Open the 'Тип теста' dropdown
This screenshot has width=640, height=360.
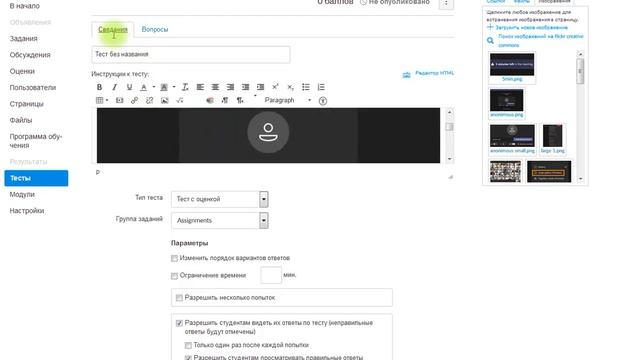220,199
